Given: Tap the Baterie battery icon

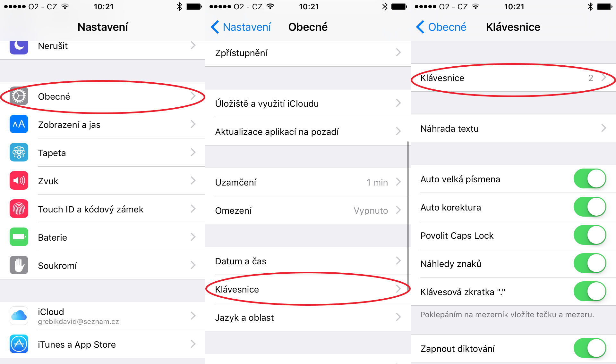Looking at the screenshot, I should pyautogui.click(x=19, y=237).
